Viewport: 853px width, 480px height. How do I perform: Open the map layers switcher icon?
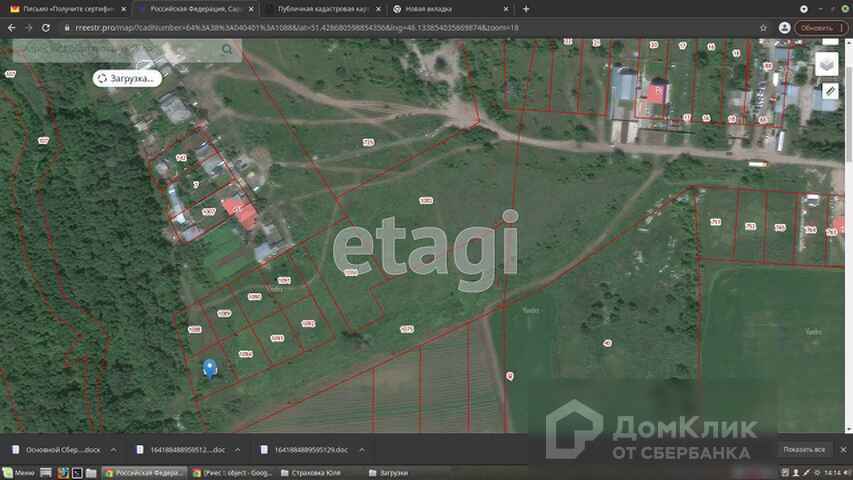827,65
